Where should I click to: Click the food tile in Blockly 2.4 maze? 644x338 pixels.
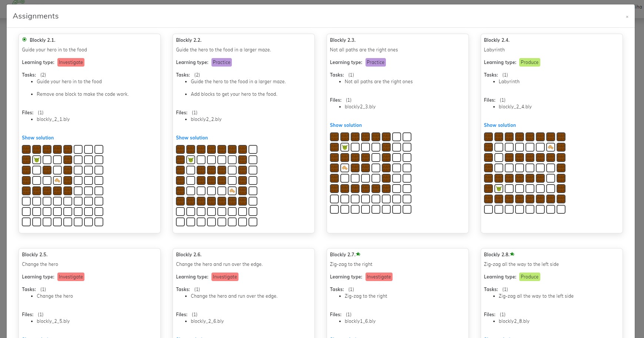(x=551, y=147)
